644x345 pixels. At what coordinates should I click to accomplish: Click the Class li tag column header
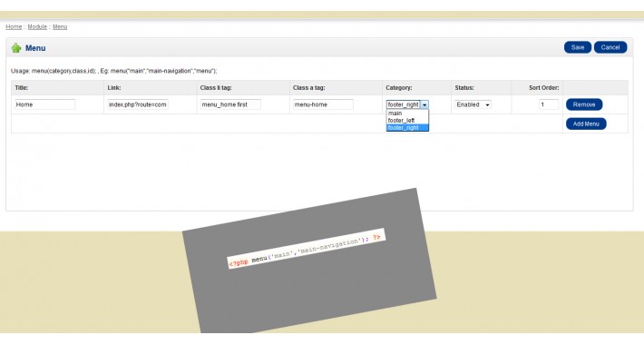tap(216, 87)
